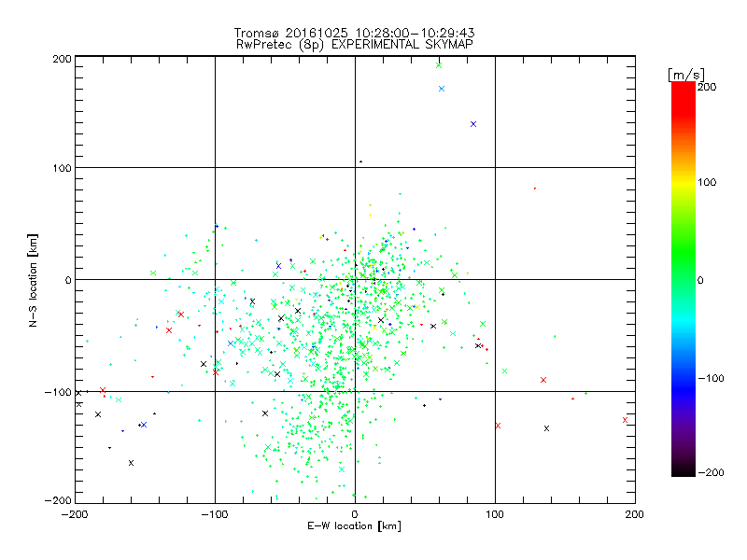Image resolution: width=747 pixels, height=560 pixels.
Task: Click the black bottom of the velocity colorbar
Action: coord(684,471)
